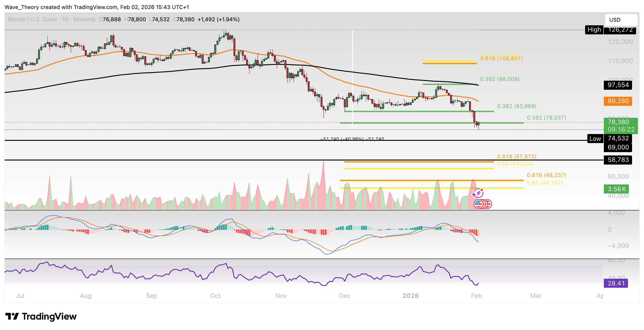This screenshot has width=644, height=330.
Task: Click the black 97,554 moving average label
Action: [618, 85]
